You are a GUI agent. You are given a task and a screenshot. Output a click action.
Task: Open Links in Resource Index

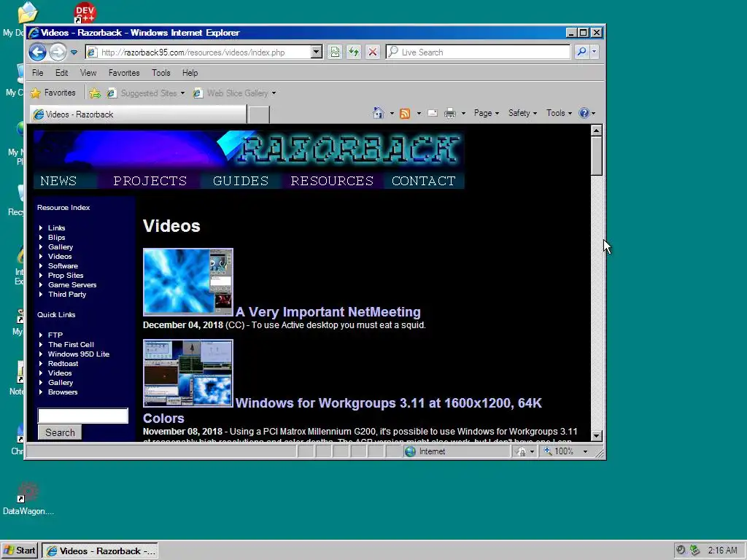click(56, 228)
